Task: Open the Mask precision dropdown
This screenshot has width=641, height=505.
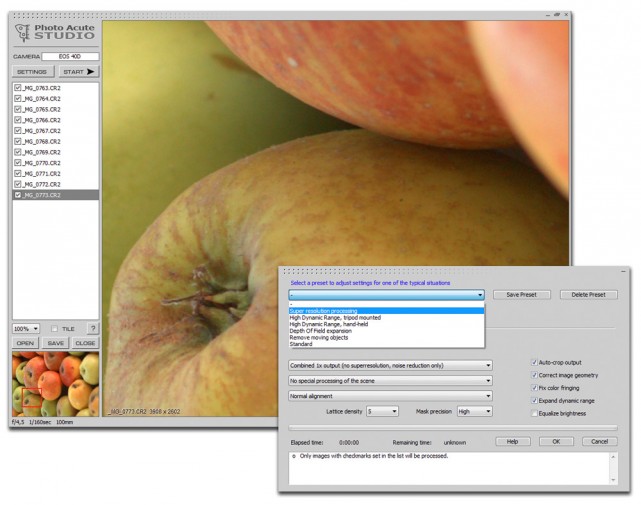Action: [475, 411]
